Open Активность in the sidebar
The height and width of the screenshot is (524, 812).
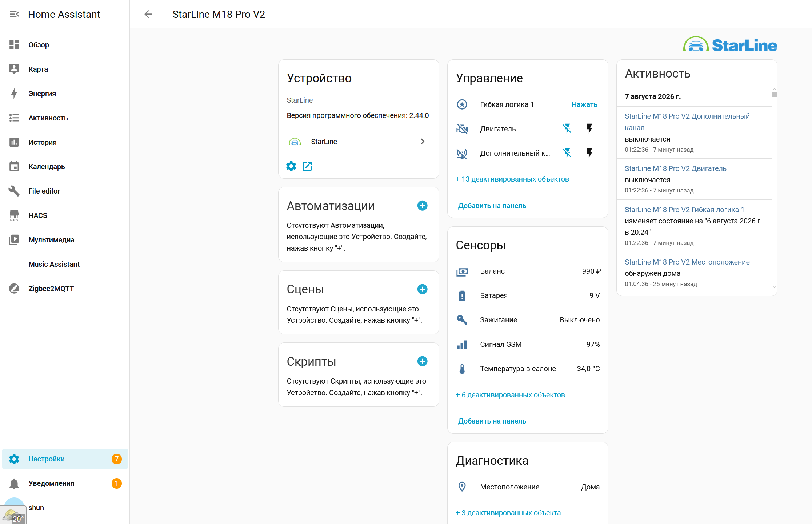(x=65, y=118)
